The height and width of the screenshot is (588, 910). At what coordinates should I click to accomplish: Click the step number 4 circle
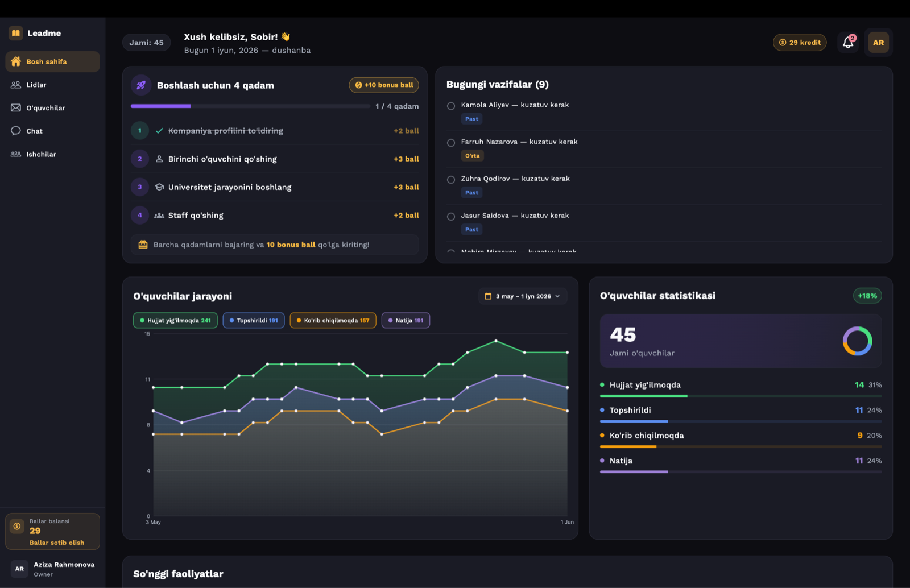(140, 216)
